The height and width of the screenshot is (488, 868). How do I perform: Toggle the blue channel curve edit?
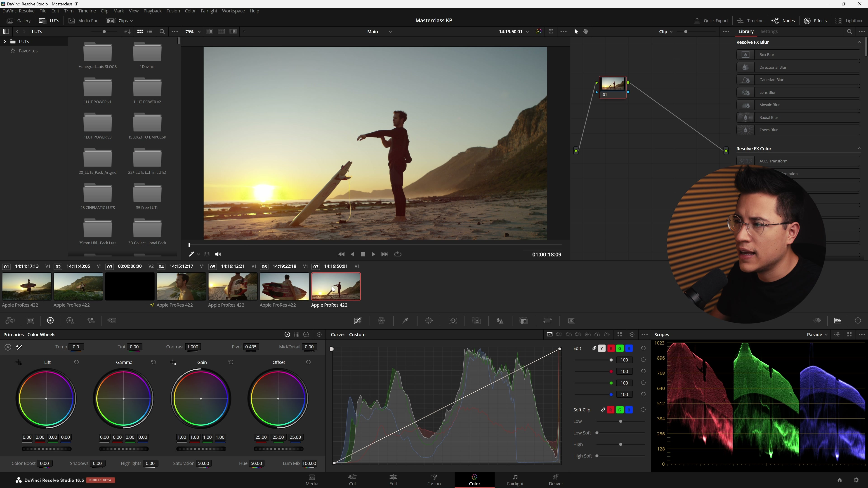(629, 349)
